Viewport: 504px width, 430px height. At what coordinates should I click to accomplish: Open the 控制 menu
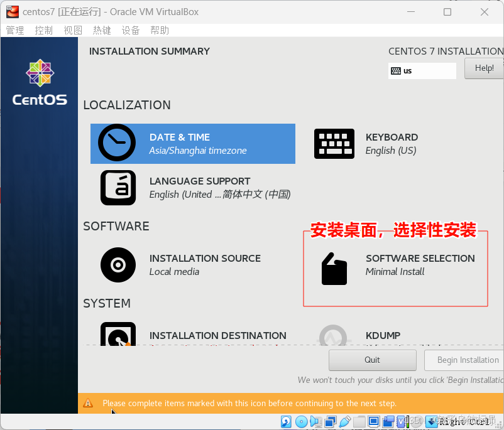tap(44, 31)
